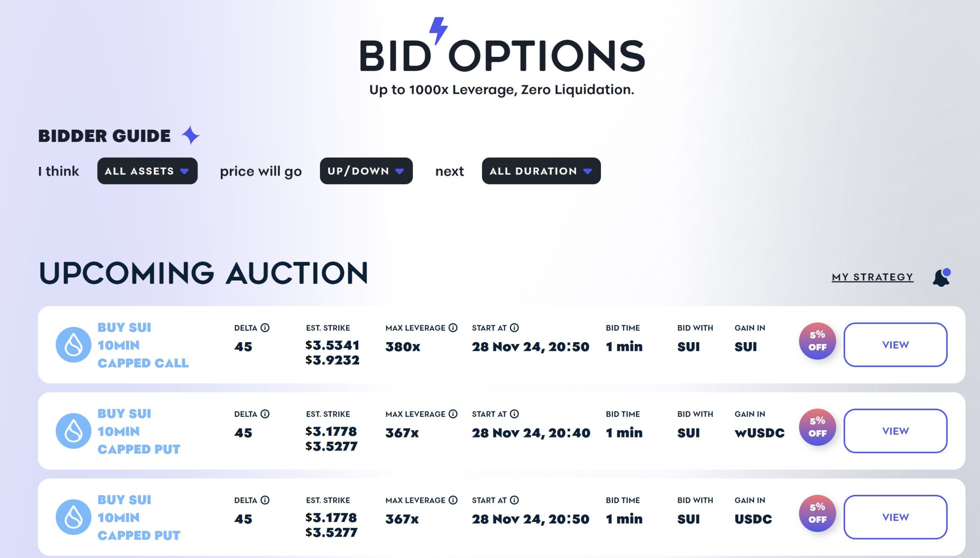
Task: View the SUI Capped Call auction
Action: coord(895,345)
